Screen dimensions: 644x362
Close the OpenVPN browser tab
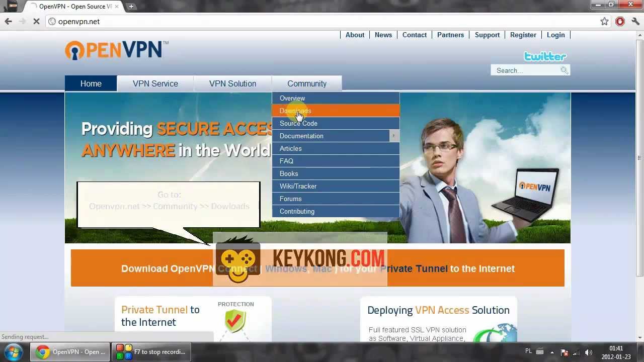[118, 7]
